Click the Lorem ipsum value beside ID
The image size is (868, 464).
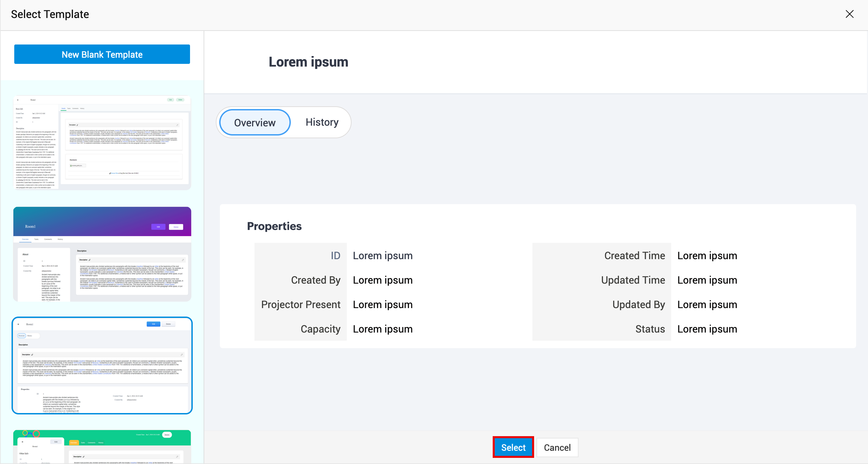pos(383,255)
